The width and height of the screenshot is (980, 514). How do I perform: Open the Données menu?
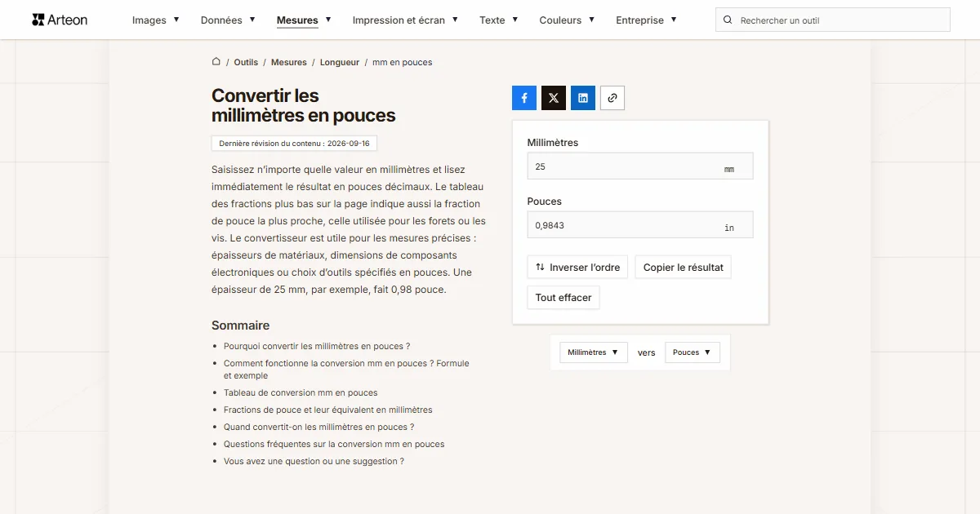(228, 20)
